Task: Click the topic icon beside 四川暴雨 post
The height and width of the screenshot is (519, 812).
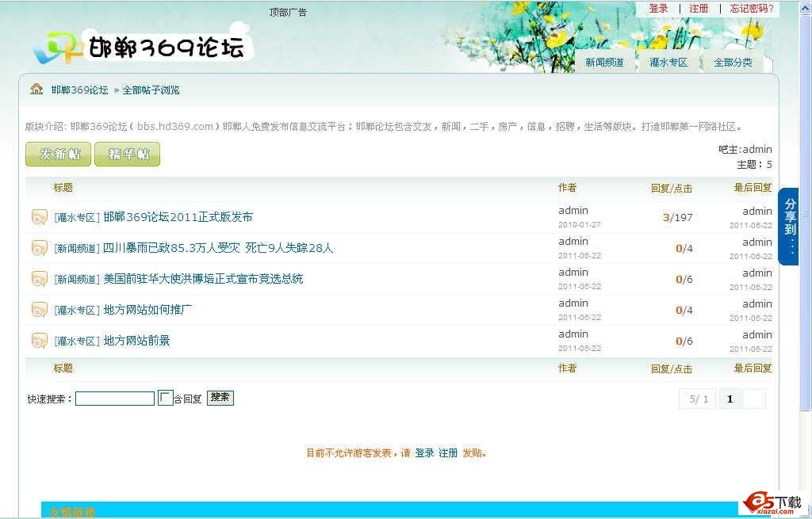Action: click(40, 248)
